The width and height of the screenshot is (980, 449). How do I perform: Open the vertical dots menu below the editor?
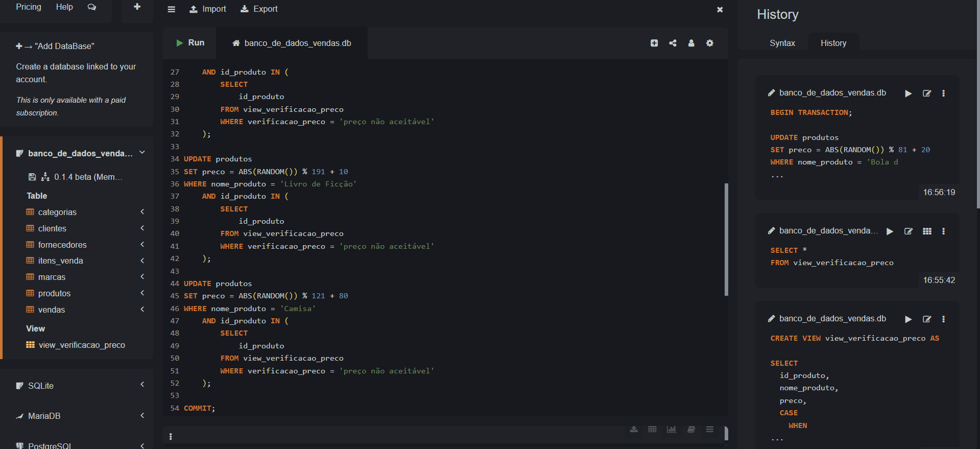tap(171, 437)
